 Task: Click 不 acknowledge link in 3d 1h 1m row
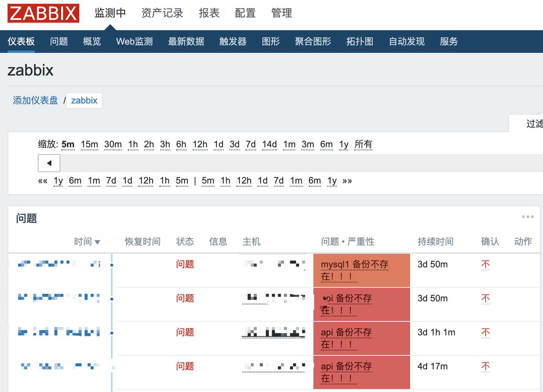point(486,332)
